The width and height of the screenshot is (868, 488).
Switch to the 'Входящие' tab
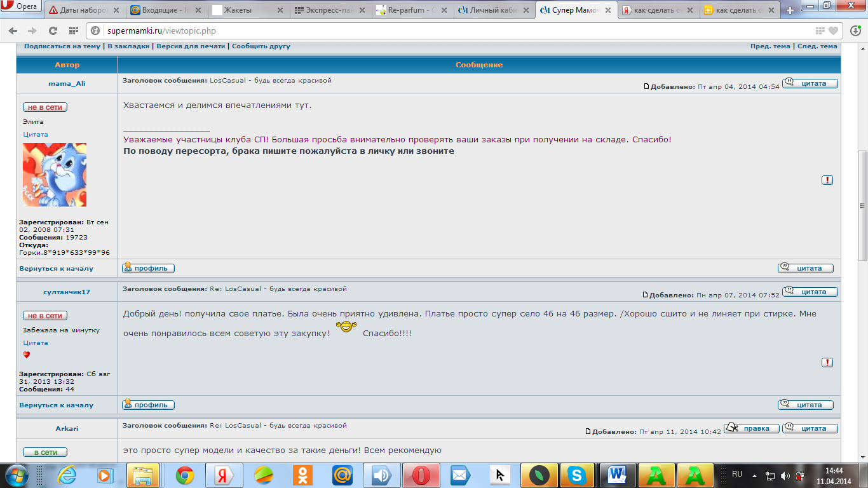click(165, 10)
